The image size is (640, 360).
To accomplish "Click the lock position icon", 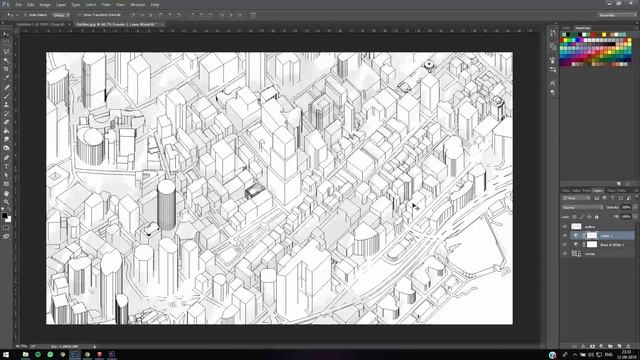I will pos(589,217).
